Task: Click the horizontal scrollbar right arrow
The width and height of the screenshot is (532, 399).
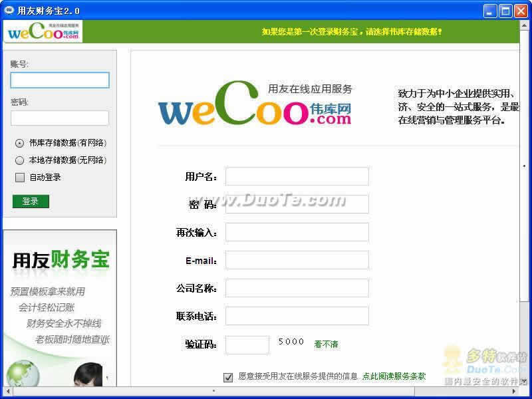Action: click(515, 391)
